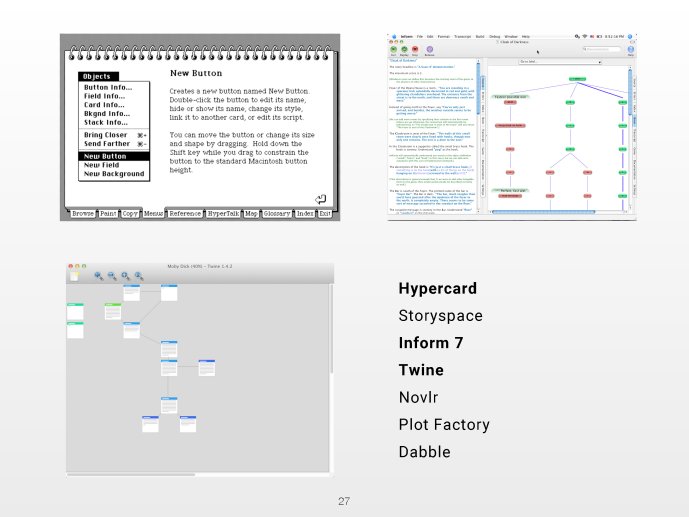
Task: Select Bring Closer in the Objects menu
Action: coord(114,135)
